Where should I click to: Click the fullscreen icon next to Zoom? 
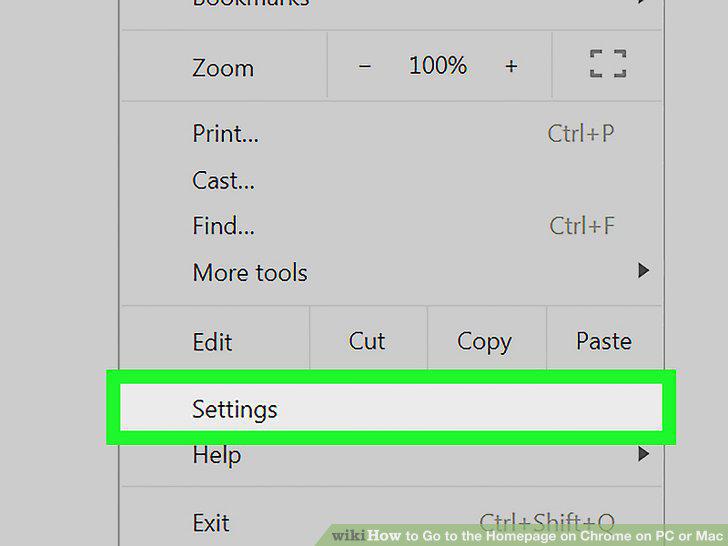click(608, 64)
